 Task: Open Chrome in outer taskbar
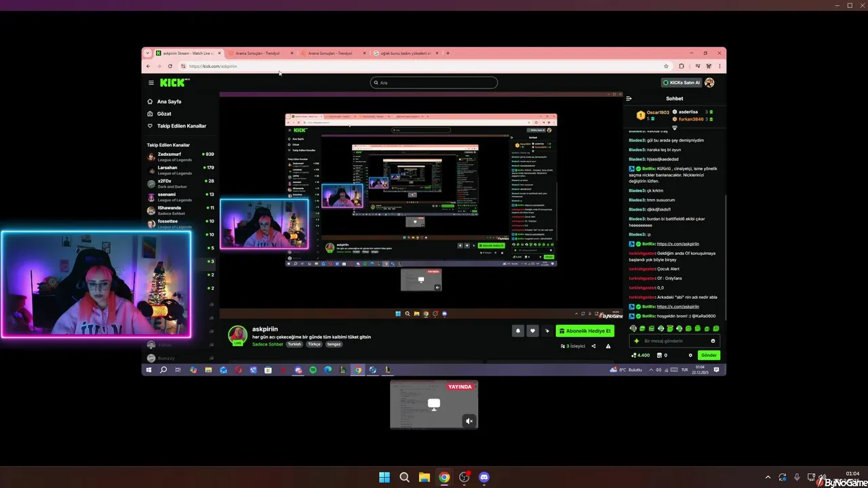pyautogui.click(x=443, y=477)
